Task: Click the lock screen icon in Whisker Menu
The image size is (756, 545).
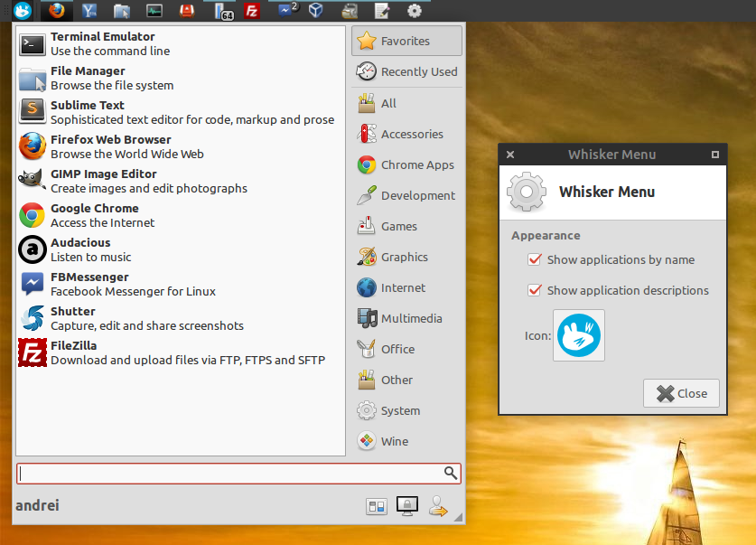Action: [x=406, y=505]
